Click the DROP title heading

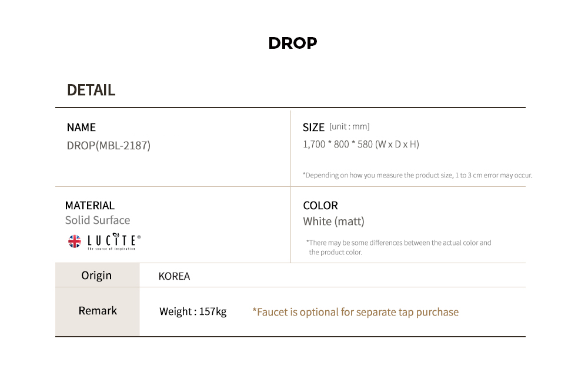(293, 43)
